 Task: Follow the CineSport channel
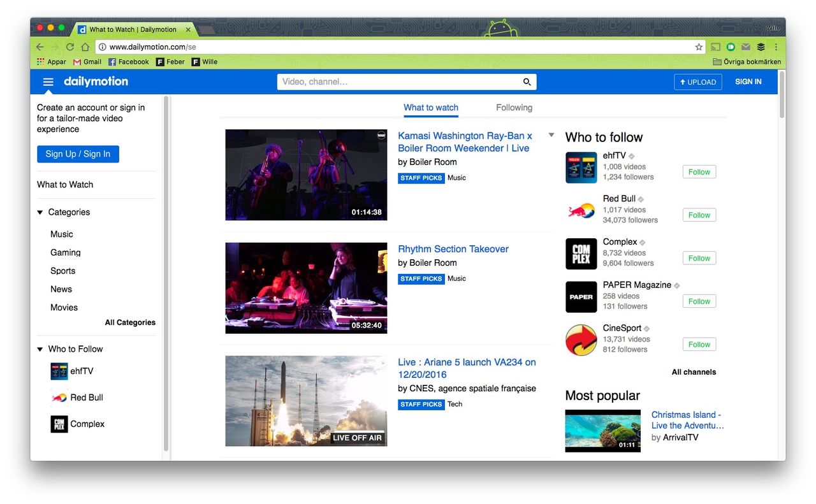699,345
